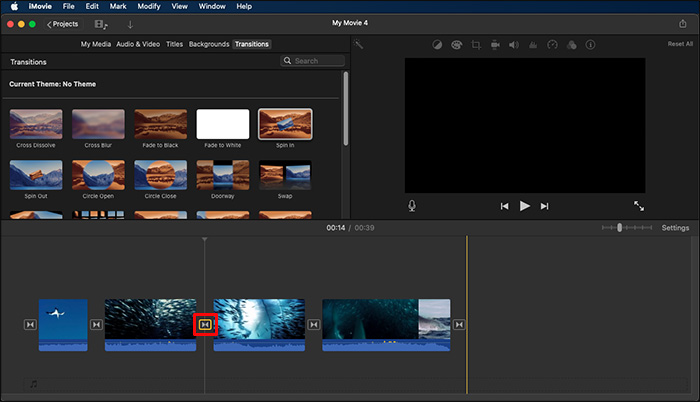700x402 pixels.
Task: Click the magic wand auto-enhance icon
Action: (x=359, y=45)
